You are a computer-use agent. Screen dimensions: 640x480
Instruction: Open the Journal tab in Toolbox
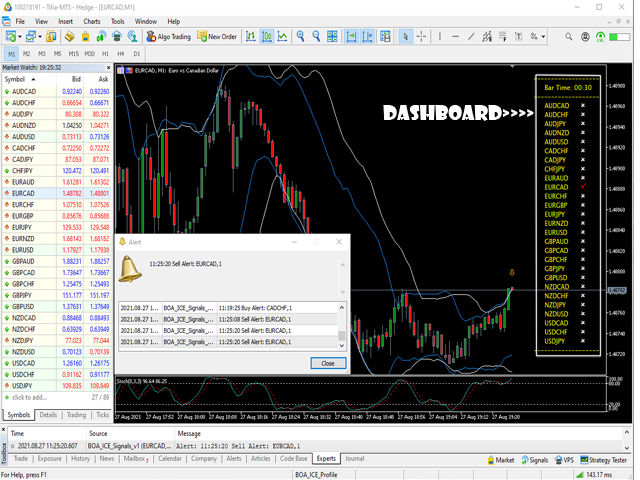coord(354,459)
